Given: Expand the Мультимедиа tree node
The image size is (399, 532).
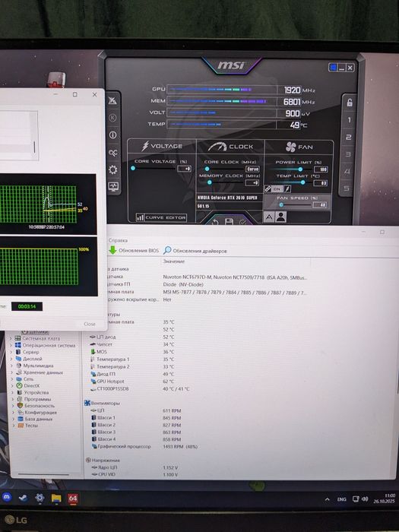Looking at the screenshot, I should 11,366.
